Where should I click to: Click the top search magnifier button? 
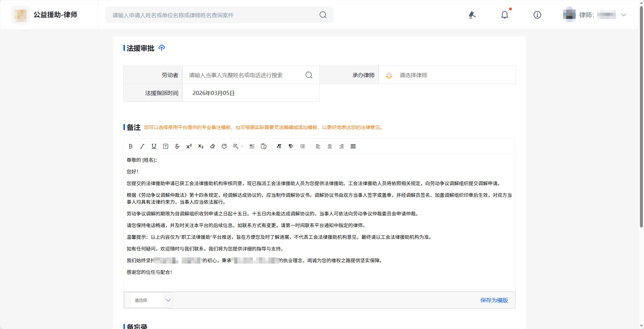tap(323, 15)
